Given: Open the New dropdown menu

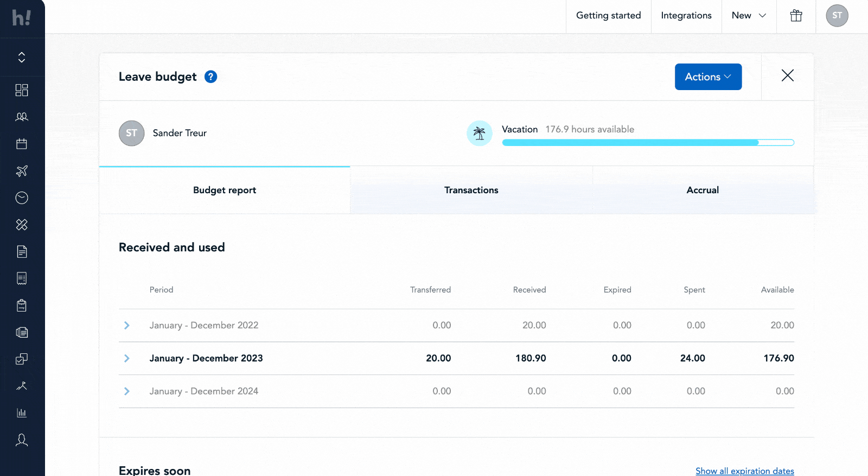Looking at the screenshot, I should (749, 16).
